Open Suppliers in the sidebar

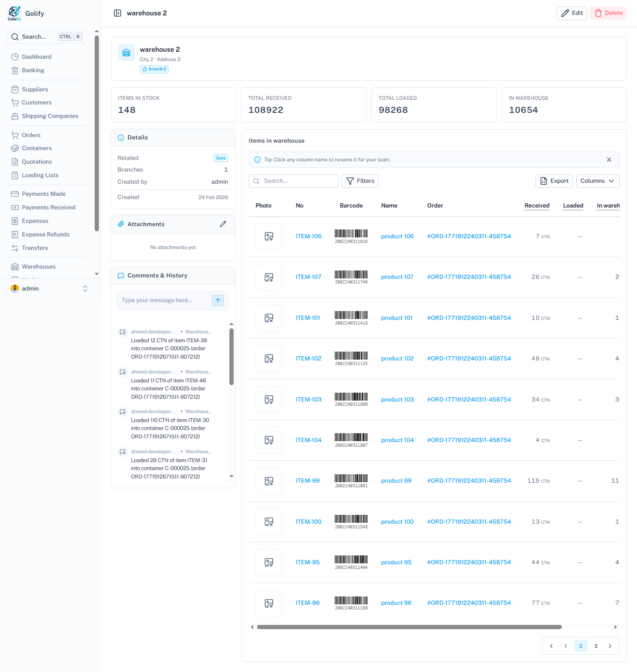[x=35, y=89]
